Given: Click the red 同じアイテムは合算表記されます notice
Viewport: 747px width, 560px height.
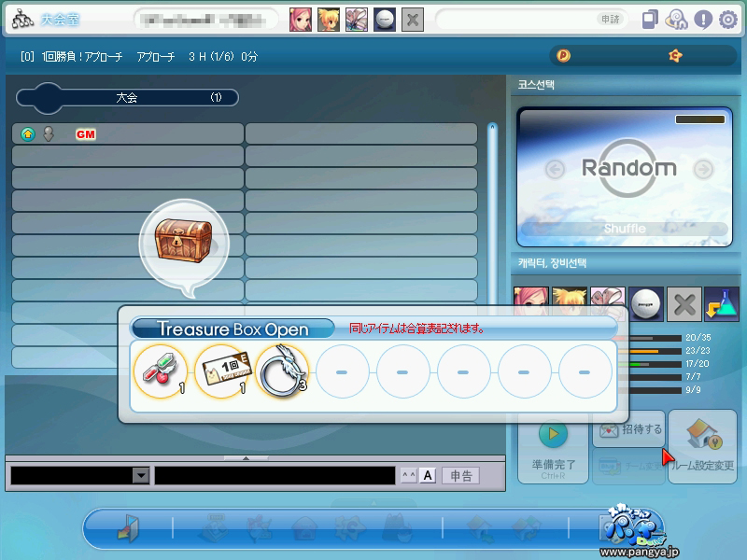Looking at the screenshot, I should [x=416, y=329].
